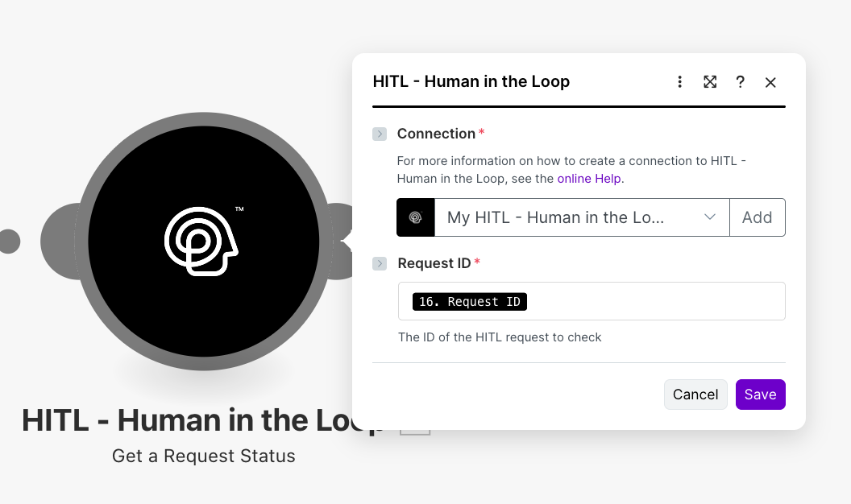Screen dimensions: 851x504
Task: Click the Get a Request Status label
Action: pyautogui.click(x=203, y=456)
